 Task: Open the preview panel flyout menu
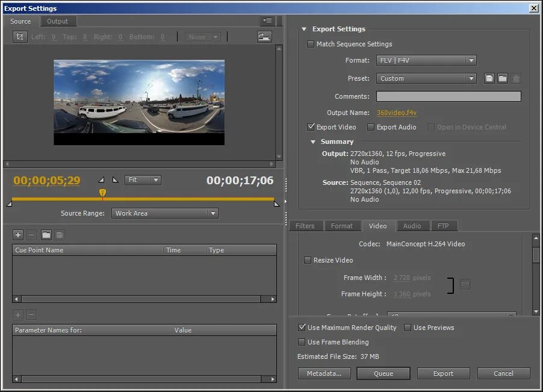(267, 21)
